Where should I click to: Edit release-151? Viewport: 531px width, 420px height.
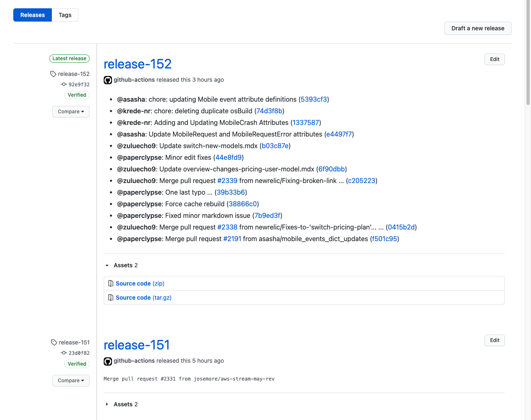coord(494,340)
